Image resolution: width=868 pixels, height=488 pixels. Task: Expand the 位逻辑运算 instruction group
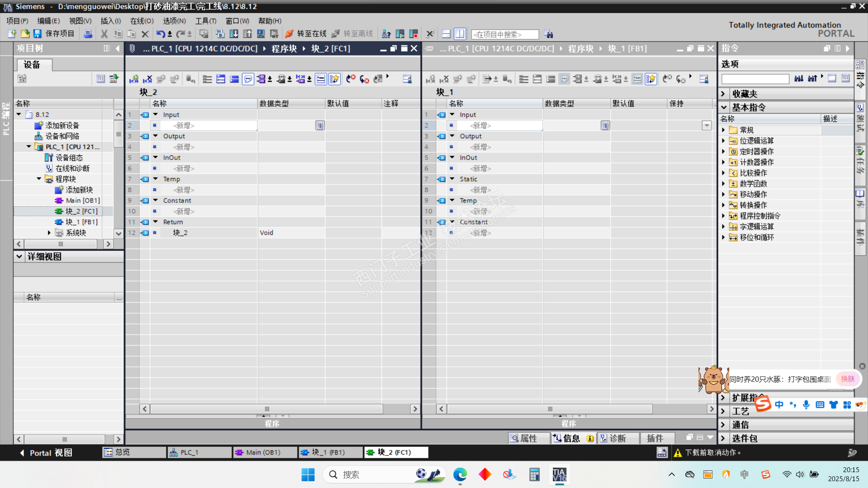(723, 141)
